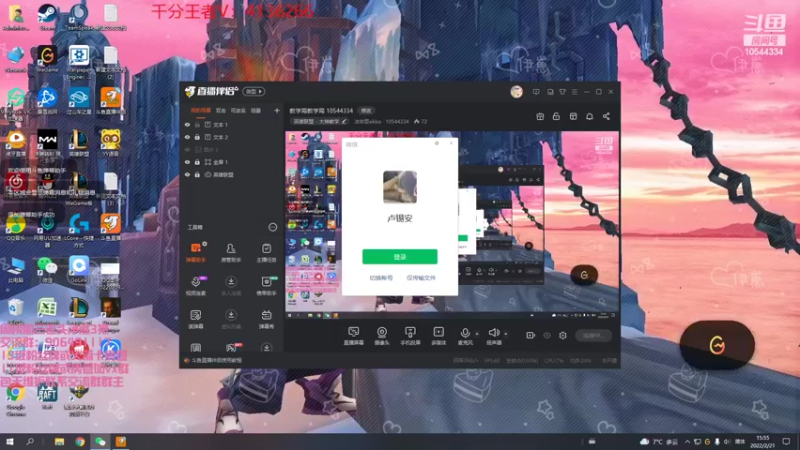Open the YY语音 desktop shortcut
Screen dimensions: 800x450
coord(110,143)
